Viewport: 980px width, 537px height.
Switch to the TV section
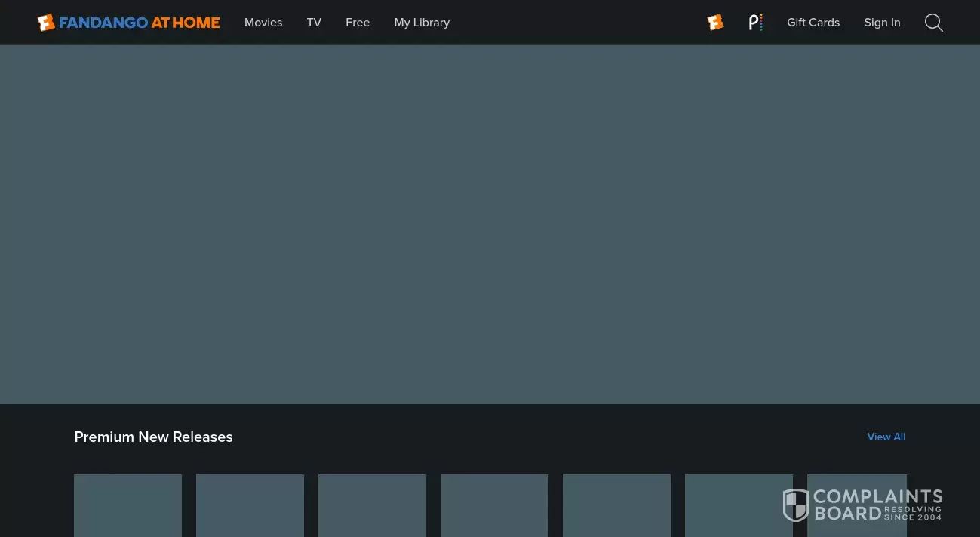[314, 23]
